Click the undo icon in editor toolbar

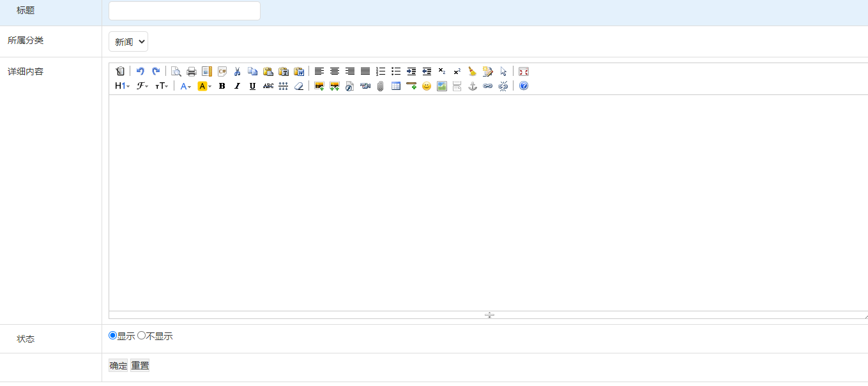tap(141, 71)
